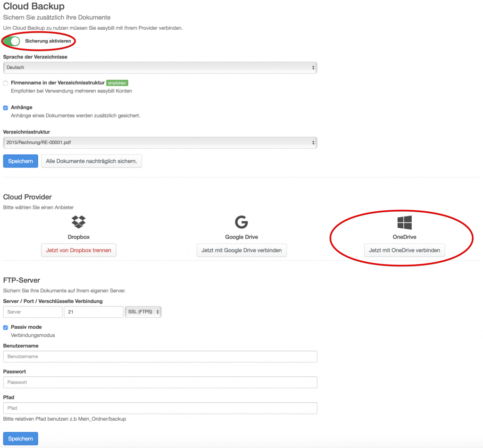Focus the Passwort input field
This screenshot has width=483, height=448.
click(160, 382)
